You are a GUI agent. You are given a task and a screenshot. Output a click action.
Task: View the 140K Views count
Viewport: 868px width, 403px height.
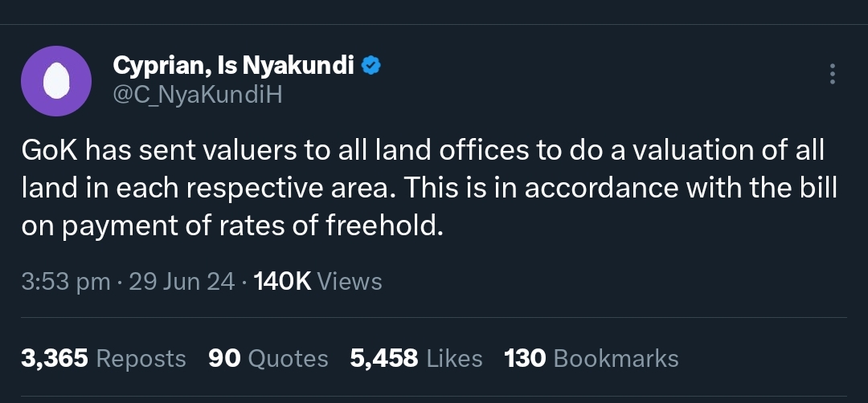point(281,282)
